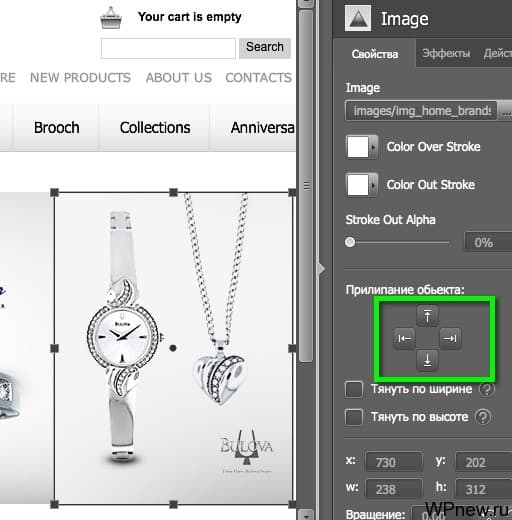Click the height field 312
Viewport: 512px width, 520px height.
click(484, 489)
